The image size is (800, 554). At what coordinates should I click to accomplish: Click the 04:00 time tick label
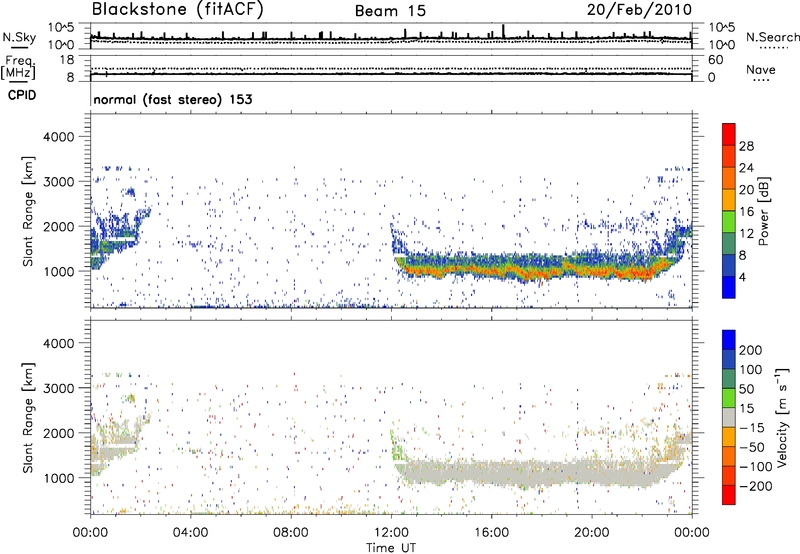click(x=190, y=533)
